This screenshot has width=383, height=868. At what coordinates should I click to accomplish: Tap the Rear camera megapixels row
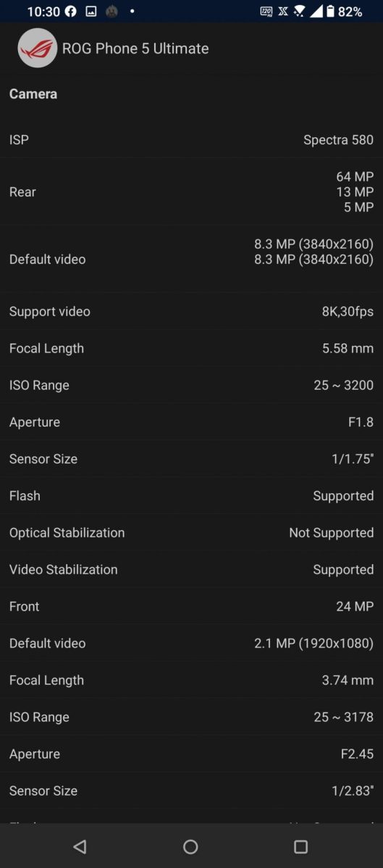191,192
